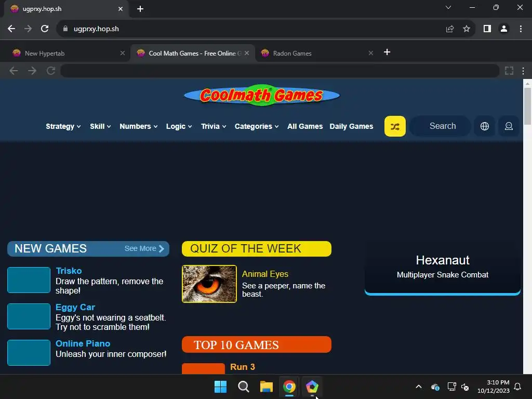The height and width of the screenshot is (399, 532).
Task: Open the Daily Games page
Action: [x=351, y=126]
